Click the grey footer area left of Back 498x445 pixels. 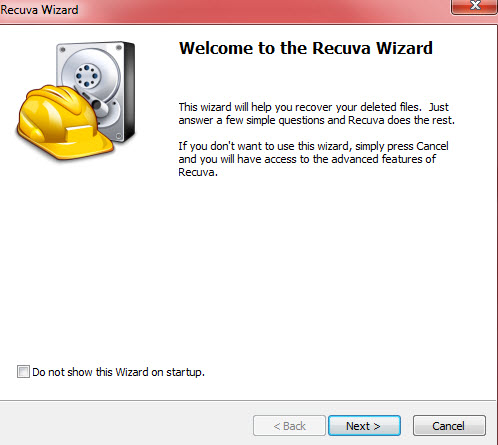pos(125,423)
